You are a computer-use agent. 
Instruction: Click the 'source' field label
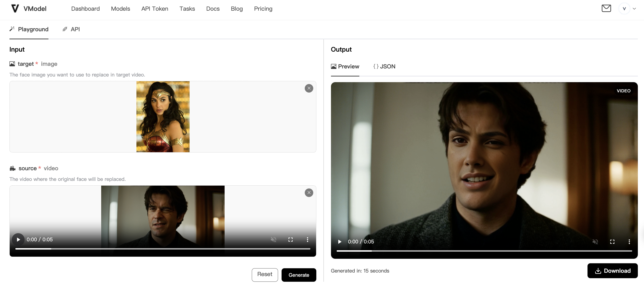(x=27, y=168)
